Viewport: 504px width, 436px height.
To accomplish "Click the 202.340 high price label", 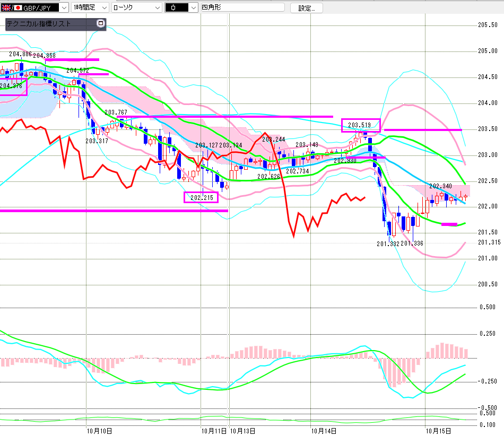I will [440, 186].
